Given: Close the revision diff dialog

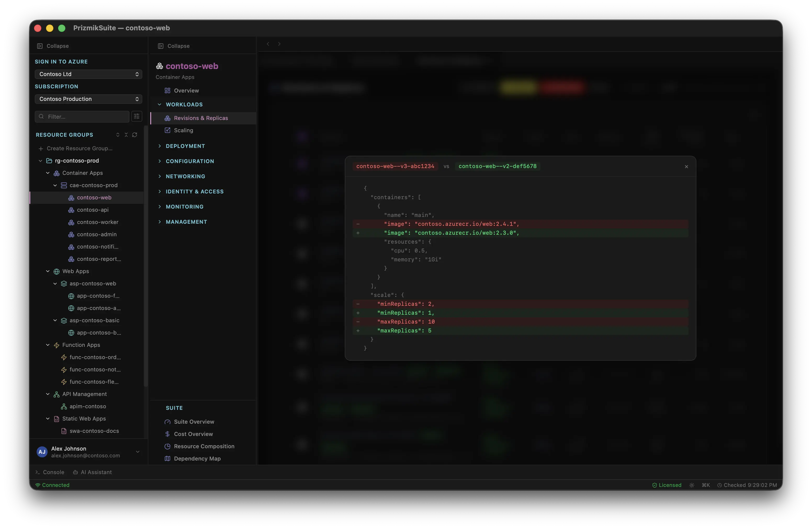Looking at the screenshot, I should coord(686,167).
